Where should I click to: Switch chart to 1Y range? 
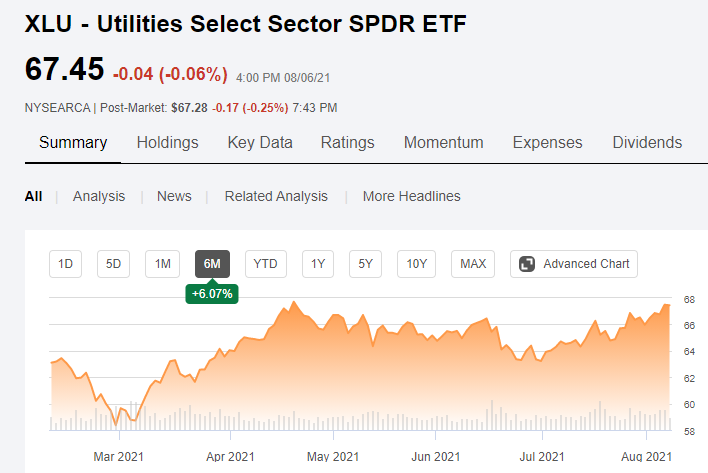[x=318, y=264]
